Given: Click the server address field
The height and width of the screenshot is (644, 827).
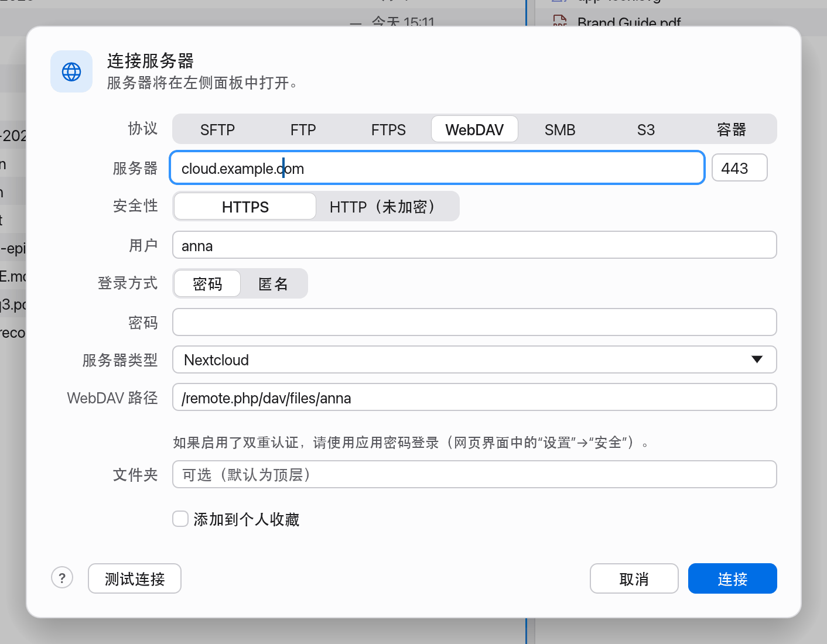Looking at the screenshot, I should 437,168.
